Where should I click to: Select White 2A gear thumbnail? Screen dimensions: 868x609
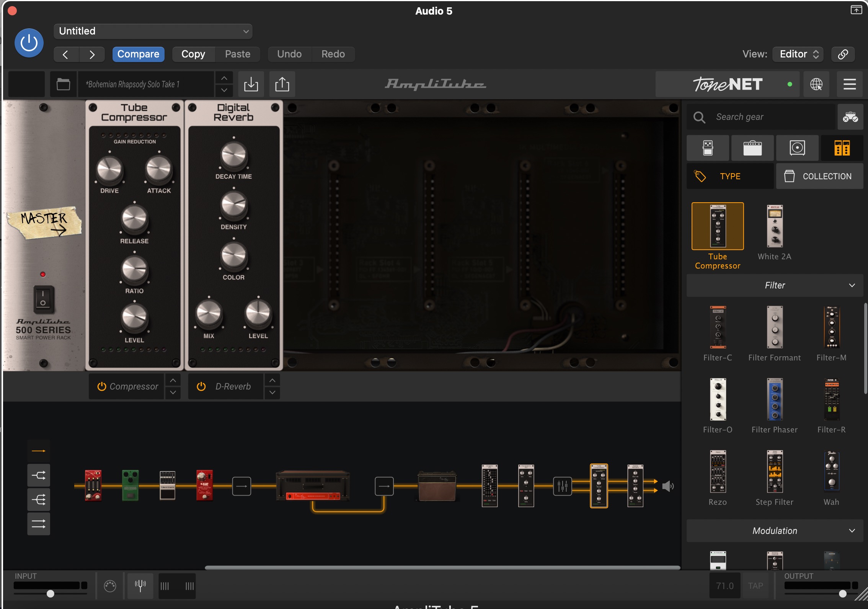(775, 226)
